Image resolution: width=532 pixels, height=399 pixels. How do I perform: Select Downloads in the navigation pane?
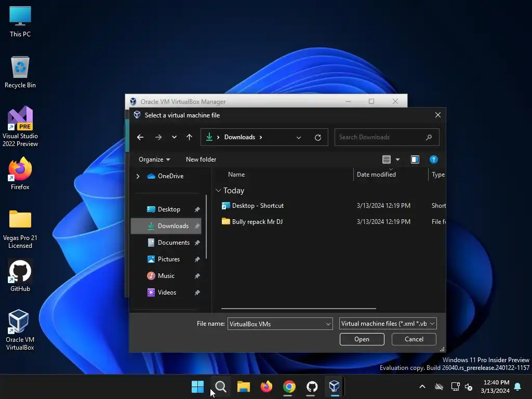pyautogui.click(x=166, y=226)
